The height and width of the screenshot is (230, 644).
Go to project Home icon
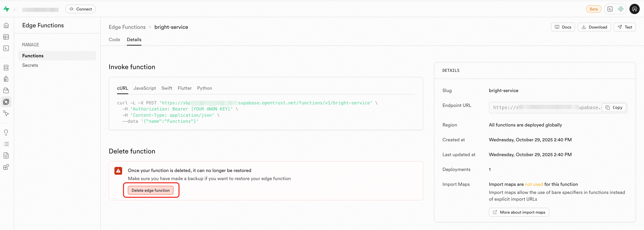click(x=6, y=25)
